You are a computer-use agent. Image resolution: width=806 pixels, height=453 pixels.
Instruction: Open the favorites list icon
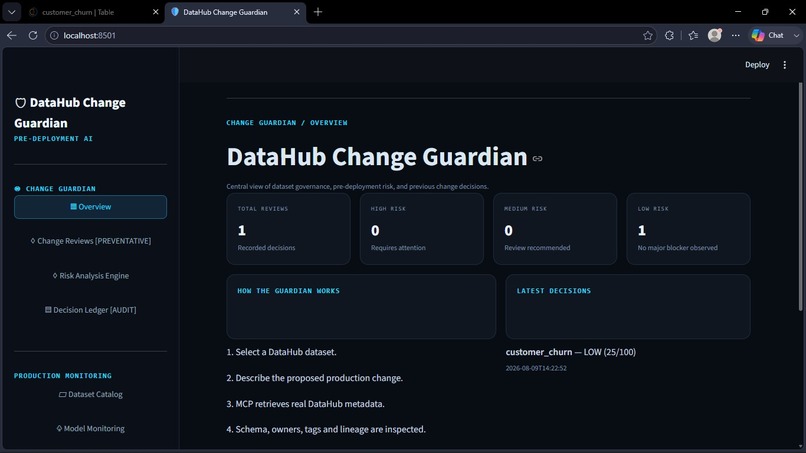[x=693, y=35]
